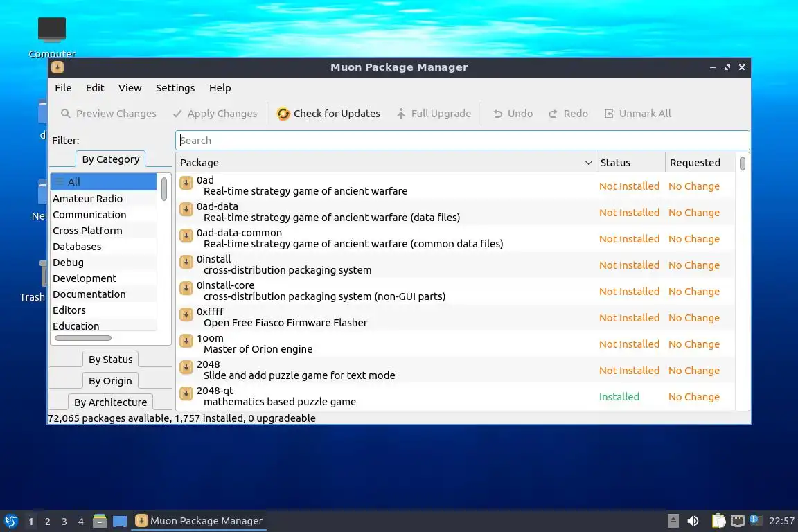
Task: Click the Status column header
Action: click(630, 163)
